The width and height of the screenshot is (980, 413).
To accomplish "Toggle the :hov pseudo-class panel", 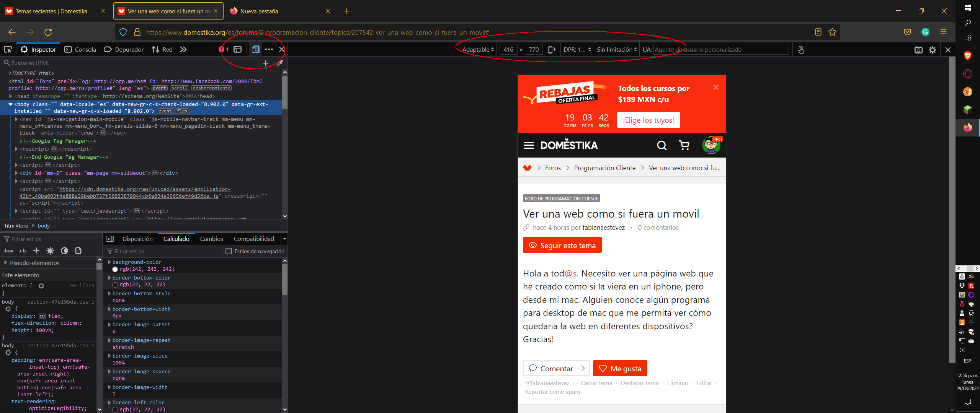I will coord(8,251).
